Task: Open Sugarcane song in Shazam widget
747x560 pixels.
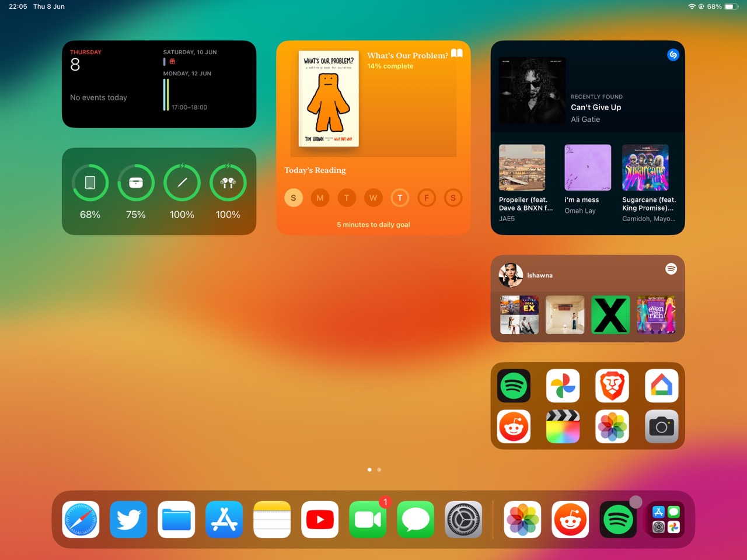Action: pyautogui.click(x=645, y=167)
